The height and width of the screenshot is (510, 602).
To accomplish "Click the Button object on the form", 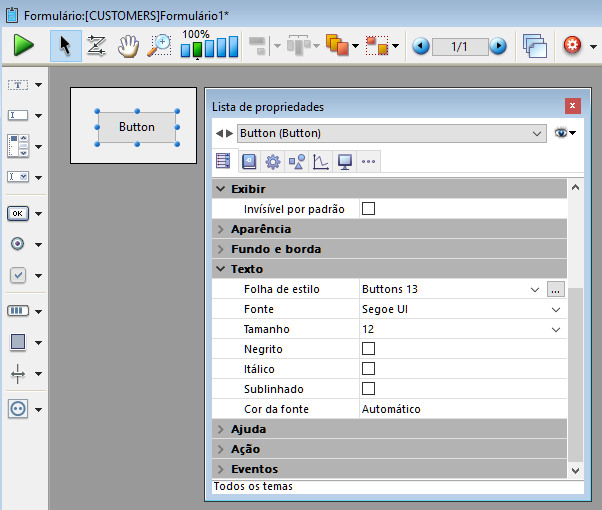I will 137,127.
